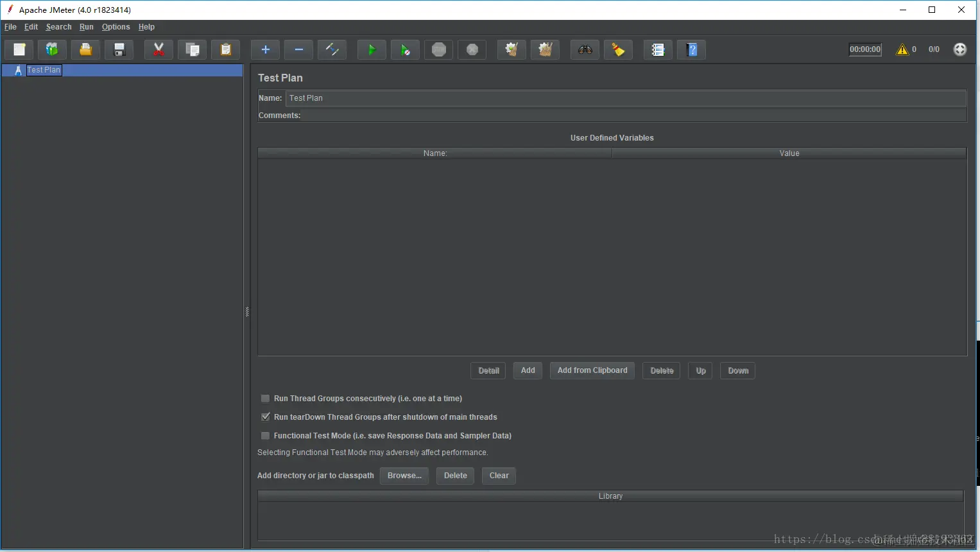Click the 0/0 thread count label
The image size is (980, 552).
[934, 49]
